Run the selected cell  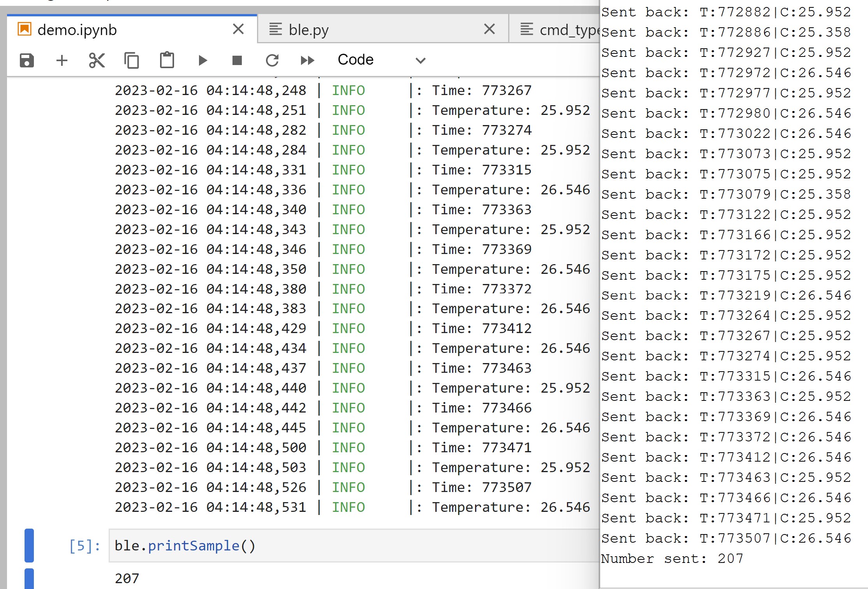pyautogui.click(x=202, y=60)
